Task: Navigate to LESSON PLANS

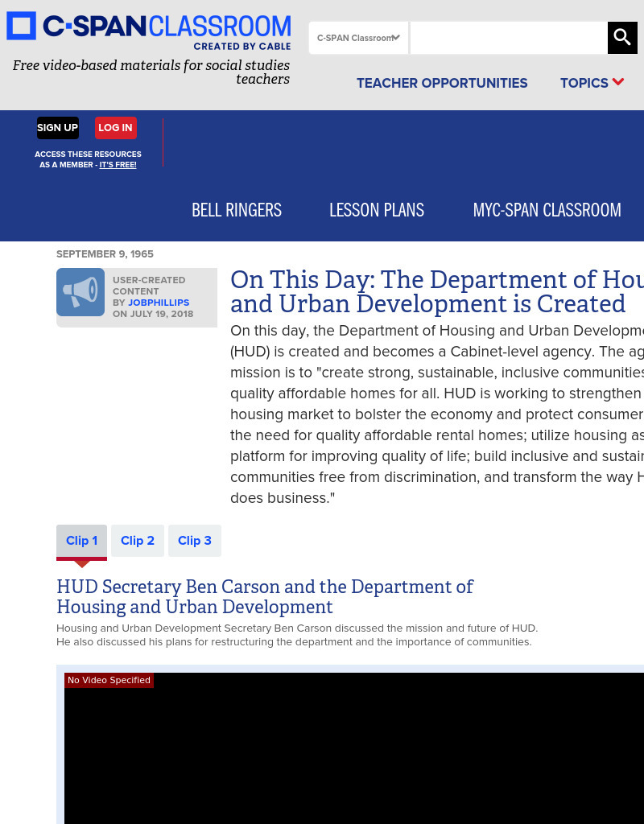Action: [x=376, y=210]
